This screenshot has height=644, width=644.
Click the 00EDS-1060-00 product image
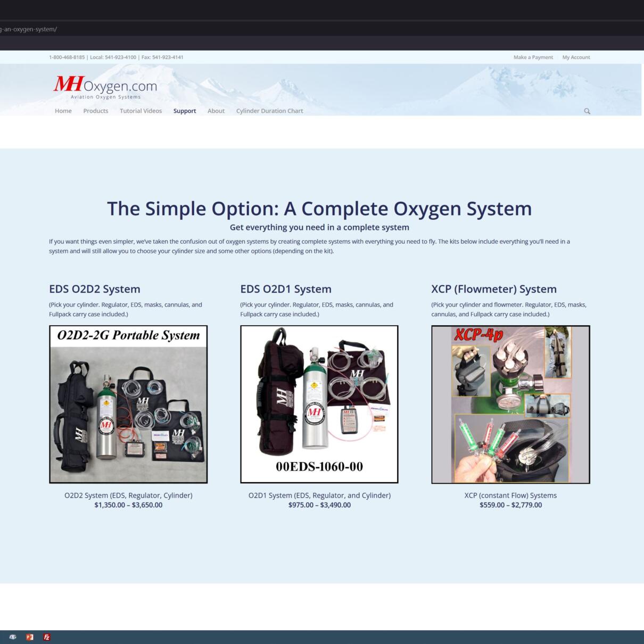click(319, 404)
